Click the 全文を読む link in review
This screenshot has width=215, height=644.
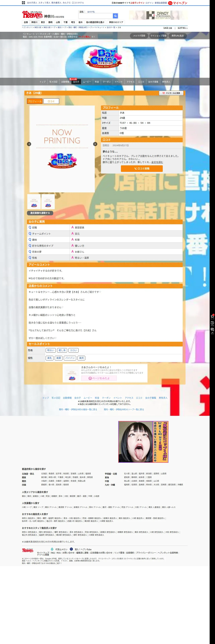157,162
